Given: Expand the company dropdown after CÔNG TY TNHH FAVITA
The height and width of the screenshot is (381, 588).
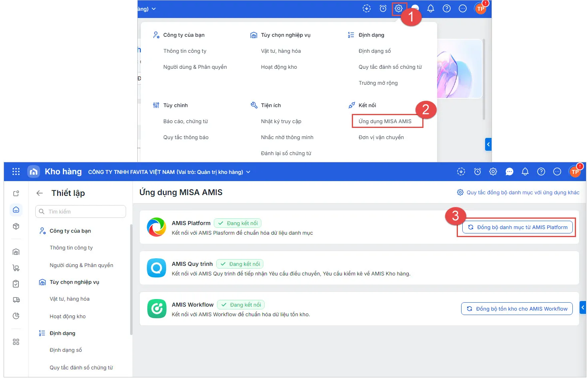Looking at the screenshot, I should click(248, 172).
